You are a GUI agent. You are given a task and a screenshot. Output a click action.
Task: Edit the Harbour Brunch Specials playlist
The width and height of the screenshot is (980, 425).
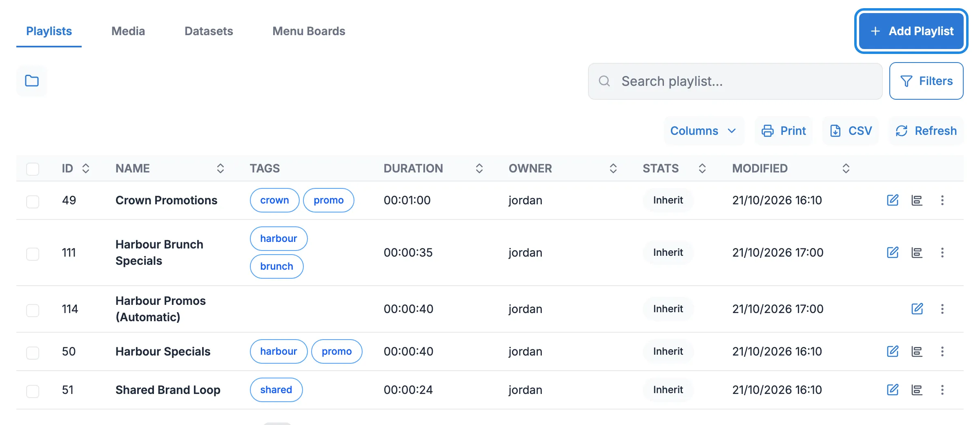pos(893,253)
